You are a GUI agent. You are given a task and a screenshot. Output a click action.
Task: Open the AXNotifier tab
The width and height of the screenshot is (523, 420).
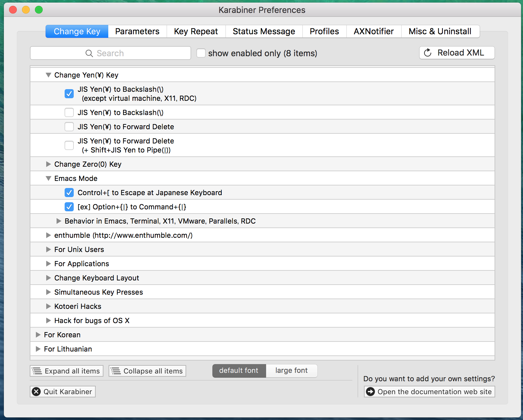(374, 31)
